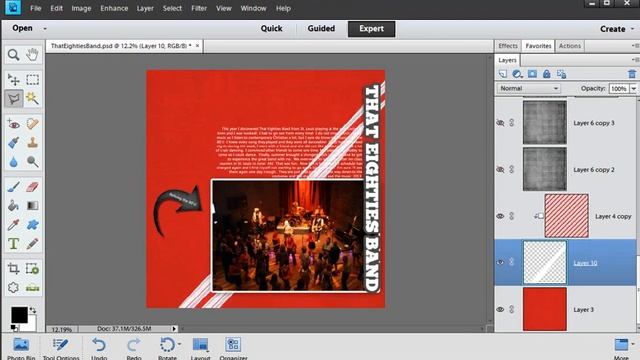Select the Spot Healing Brush tool

click(x=32, y=124)
